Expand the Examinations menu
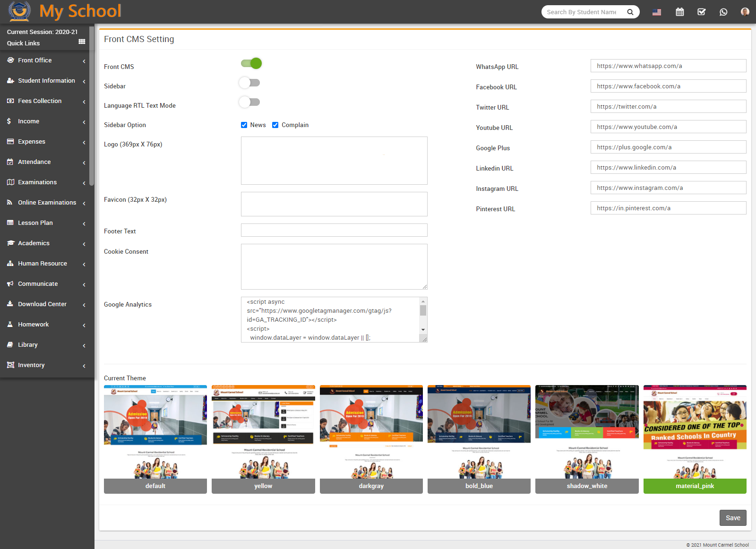 [36, 182]
